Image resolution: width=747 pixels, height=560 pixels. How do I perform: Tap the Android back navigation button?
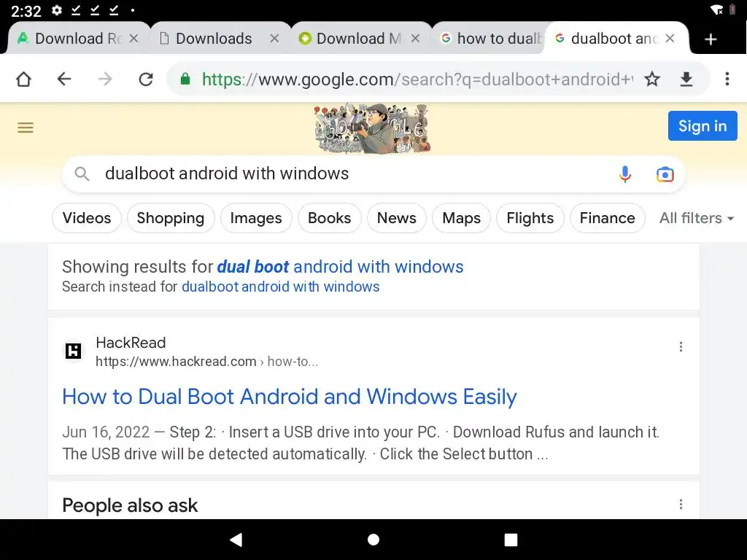pos(236,540)
